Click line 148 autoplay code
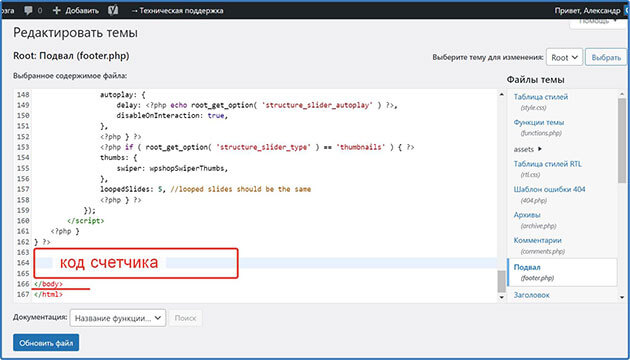 coord(123,95)
